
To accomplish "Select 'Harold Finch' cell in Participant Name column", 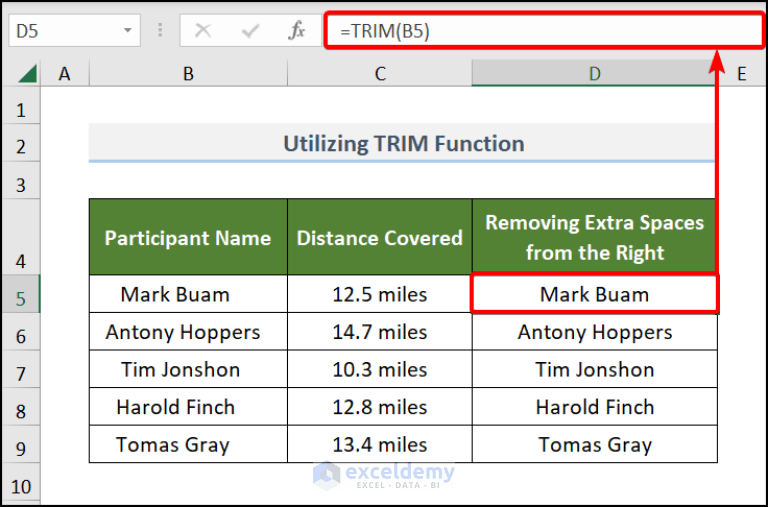I will pos(188,407).
